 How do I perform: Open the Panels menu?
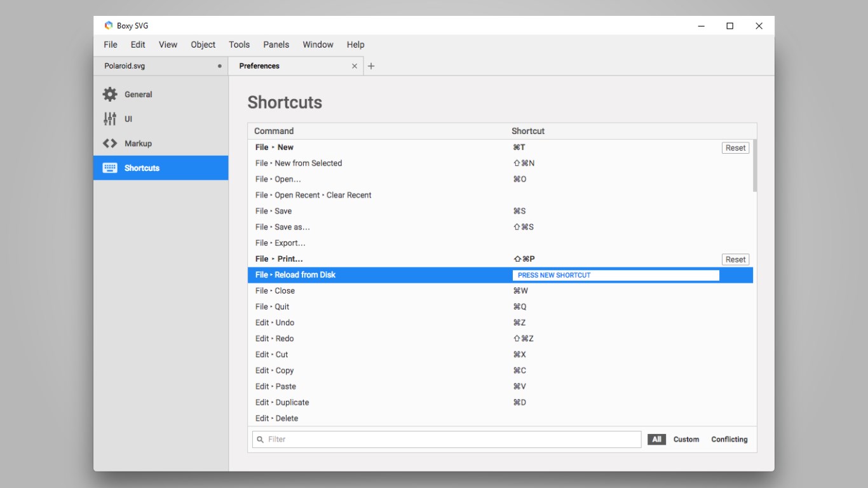[276, 44]
